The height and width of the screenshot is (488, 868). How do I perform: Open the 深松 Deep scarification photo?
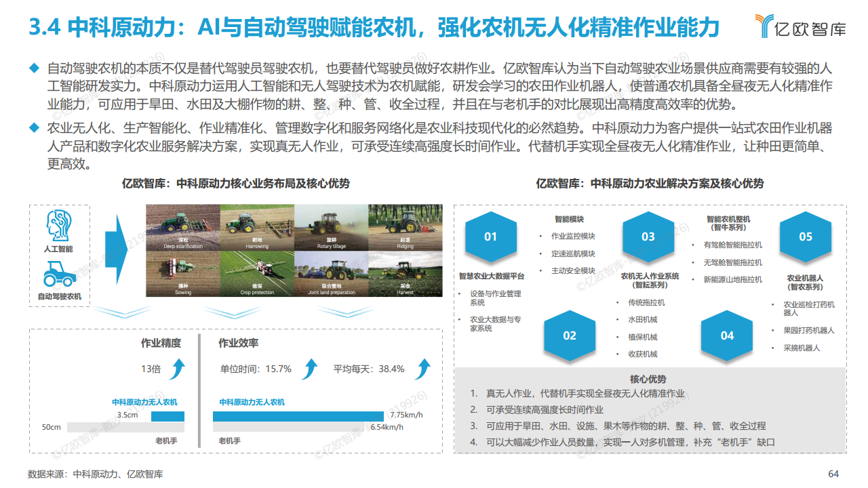[x=183, y=228]
